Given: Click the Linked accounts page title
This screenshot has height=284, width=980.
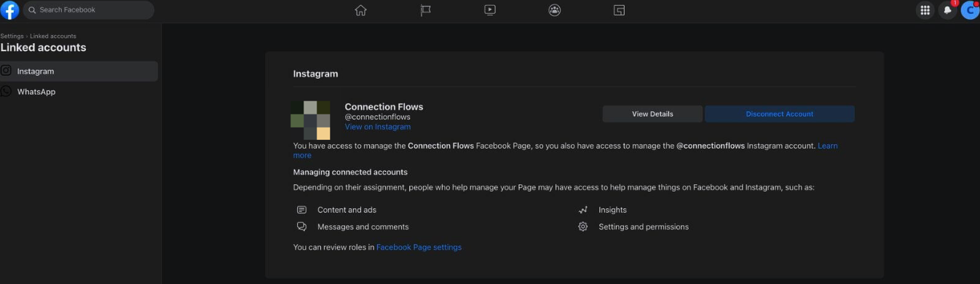Looking at the screenshot, I should [43, 47].
